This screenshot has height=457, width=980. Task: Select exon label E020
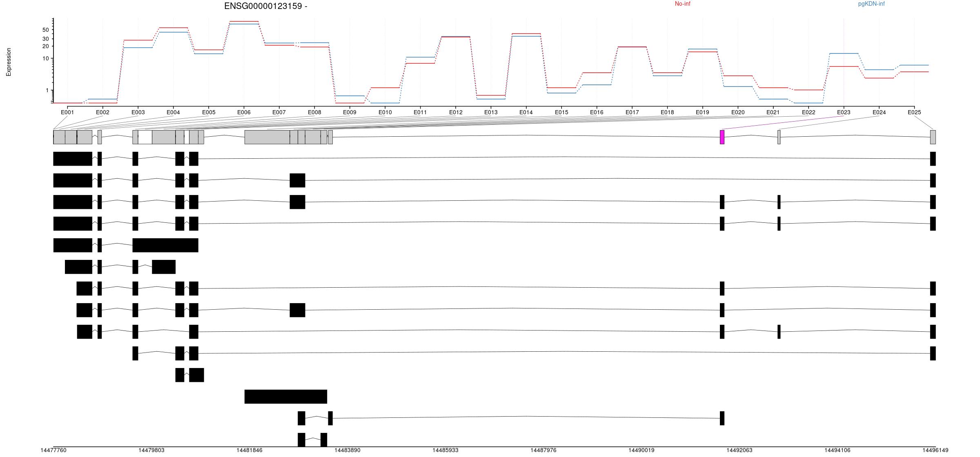[738, 112]
